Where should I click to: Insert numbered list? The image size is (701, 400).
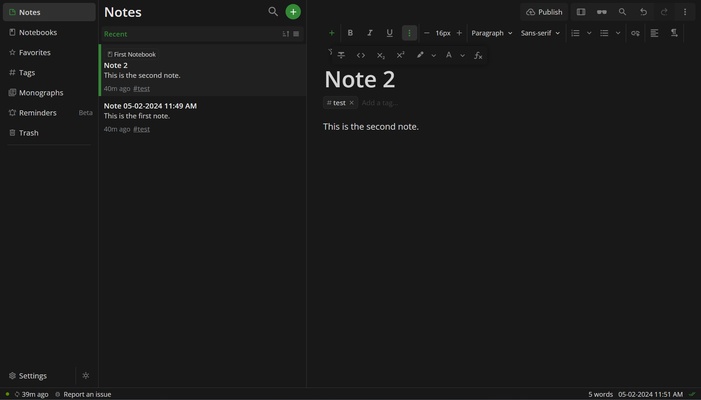click(x=575, y=33)
